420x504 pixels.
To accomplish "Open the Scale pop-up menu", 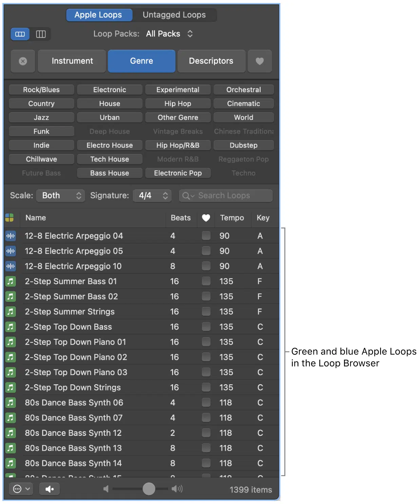I will [x=60, y=196].
